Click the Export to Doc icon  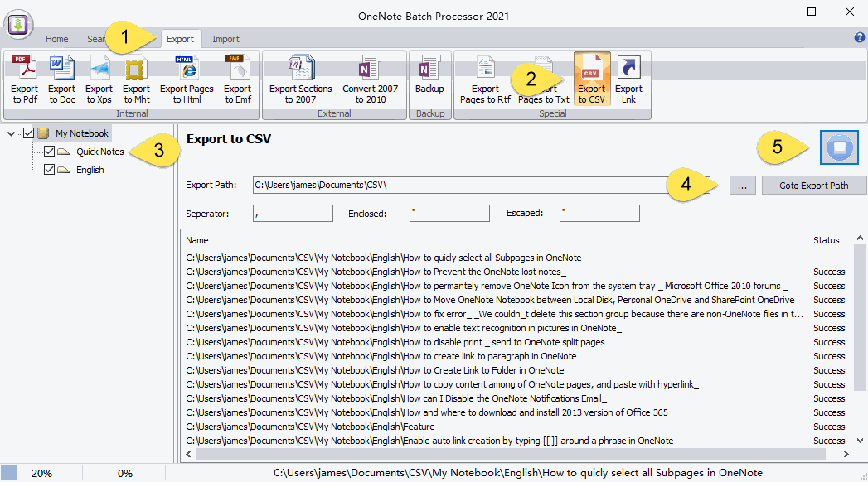coord(62,79)
